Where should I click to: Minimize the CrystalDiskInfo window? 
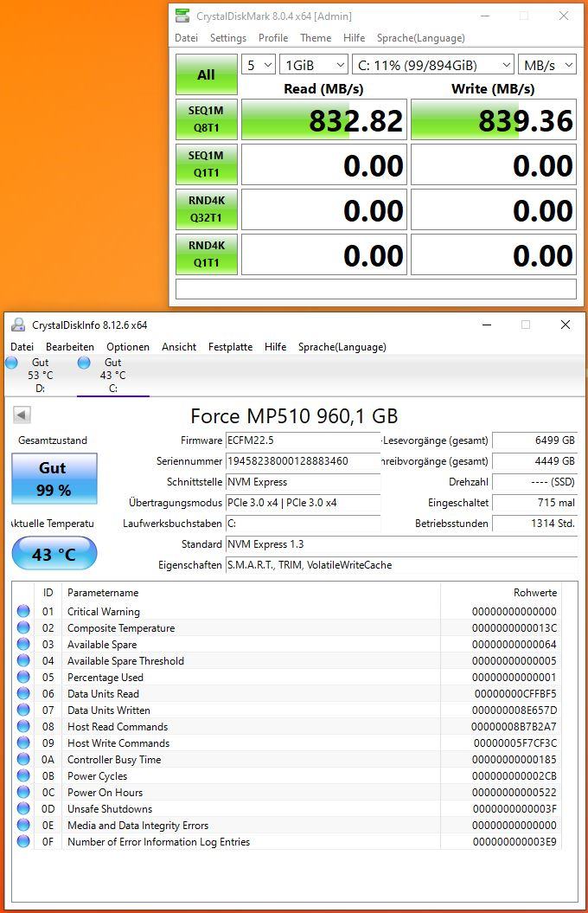(487, 325)
